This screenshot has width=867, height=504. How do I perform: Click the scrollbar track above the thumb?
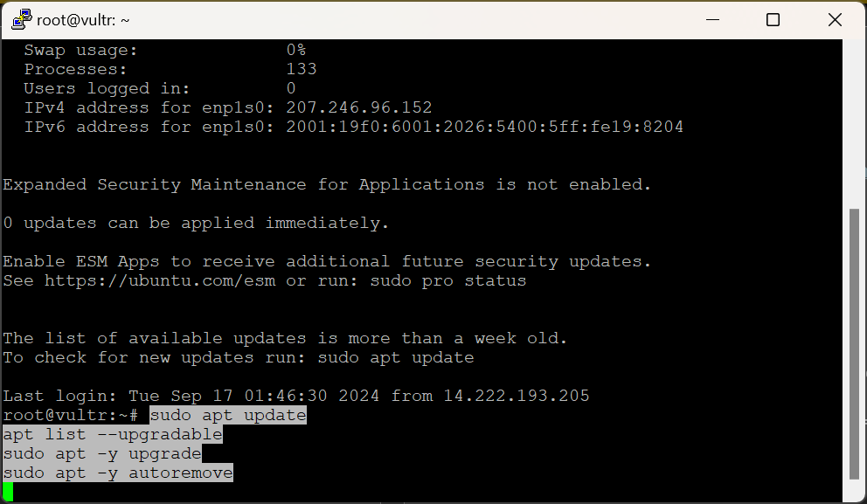tap(857, 131)
